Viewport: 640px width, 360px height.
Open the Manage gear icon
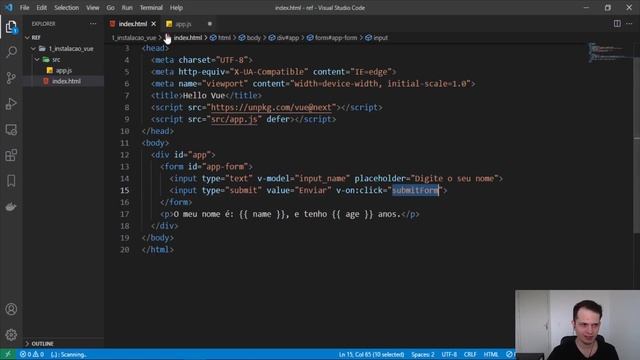point(11,335)
